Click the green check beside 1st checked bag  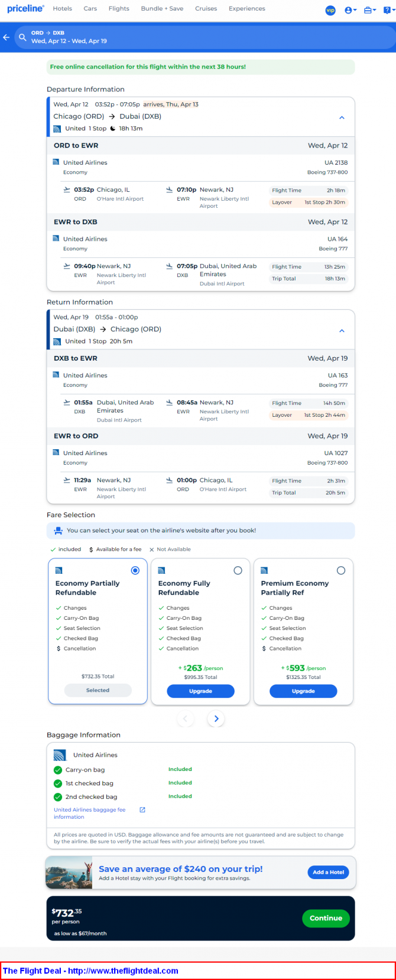58,783
